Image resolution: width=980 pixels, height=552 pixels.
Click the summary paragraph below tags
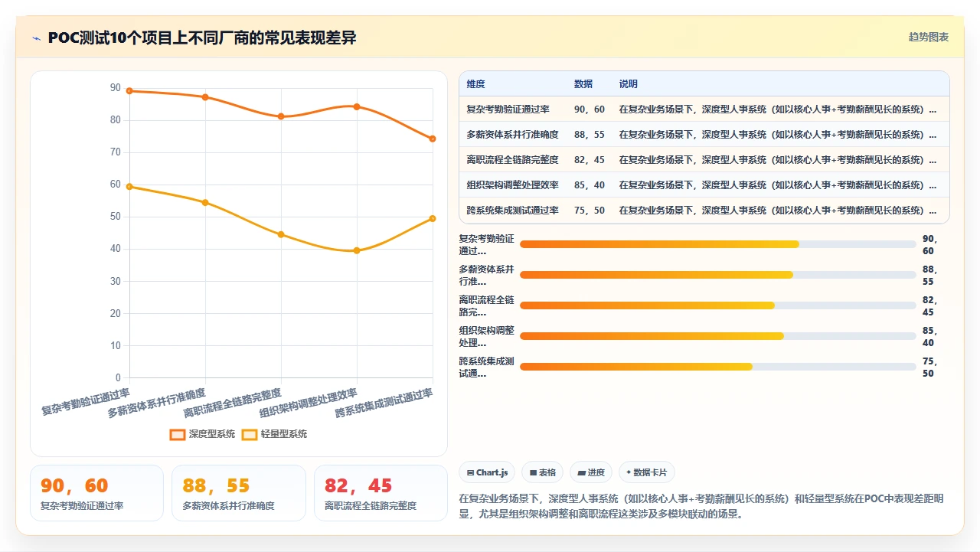click(x=702, y=506)
